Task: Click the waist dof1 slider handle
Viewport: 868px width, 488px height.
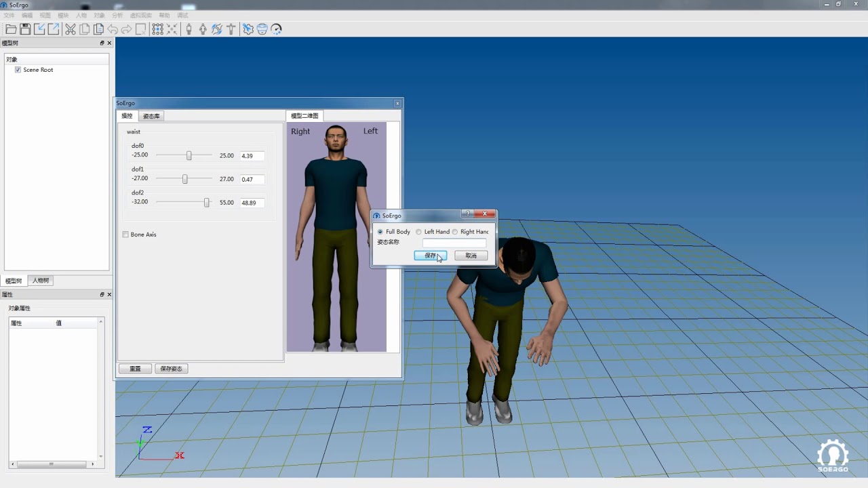Action: [x=184, y=179]
